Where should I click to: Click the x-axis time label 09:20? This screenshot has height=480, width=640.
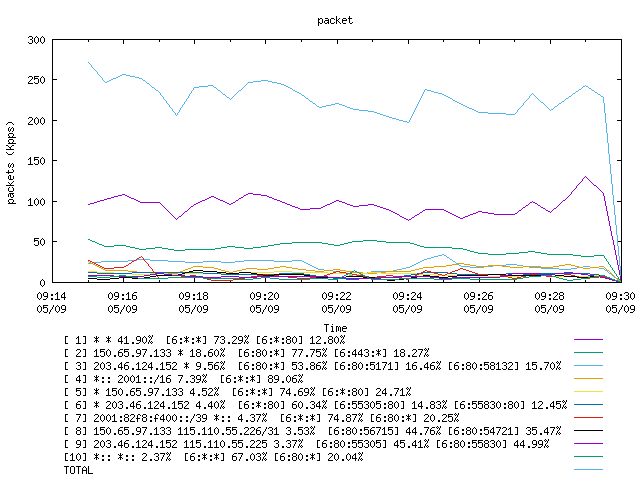pos(264,296)
